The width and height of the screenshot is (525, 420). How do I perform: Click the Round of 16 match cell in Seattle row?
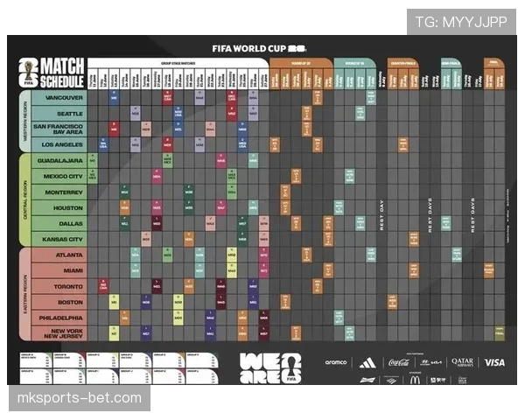tap(360, 114)
